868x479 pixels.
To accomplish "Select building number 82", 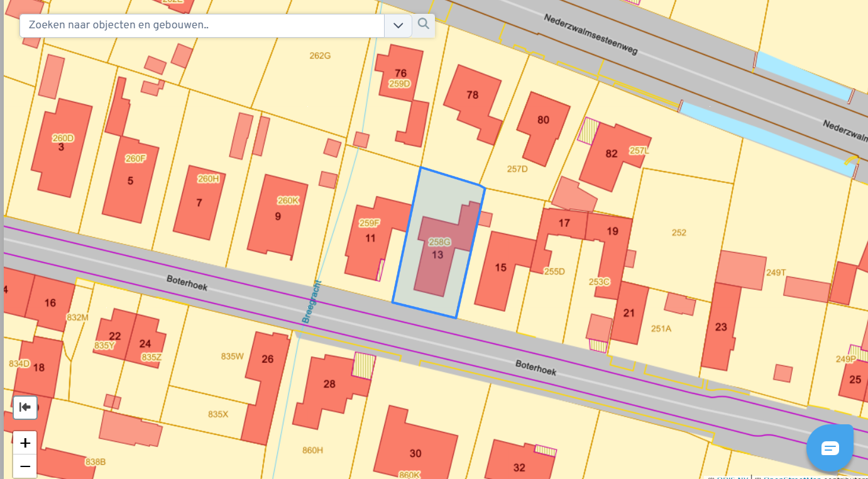I will pyautogui.click(x=612, y=153).
